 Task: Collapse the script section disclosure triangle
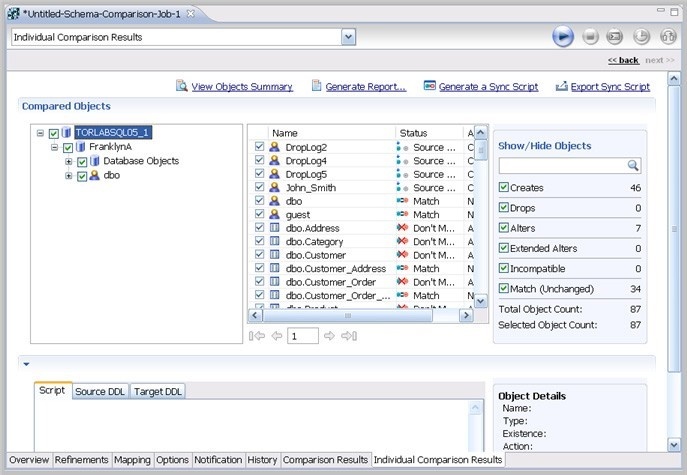[x=26, y=364]
